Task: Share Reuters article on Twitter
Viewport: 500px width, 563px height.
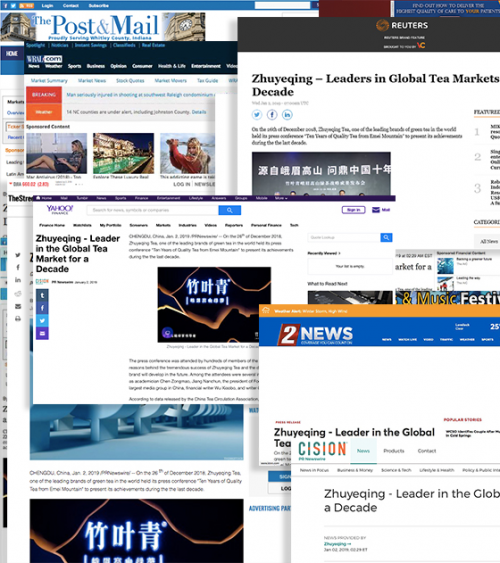Action: pyautogui.click(x=257, y=115)
